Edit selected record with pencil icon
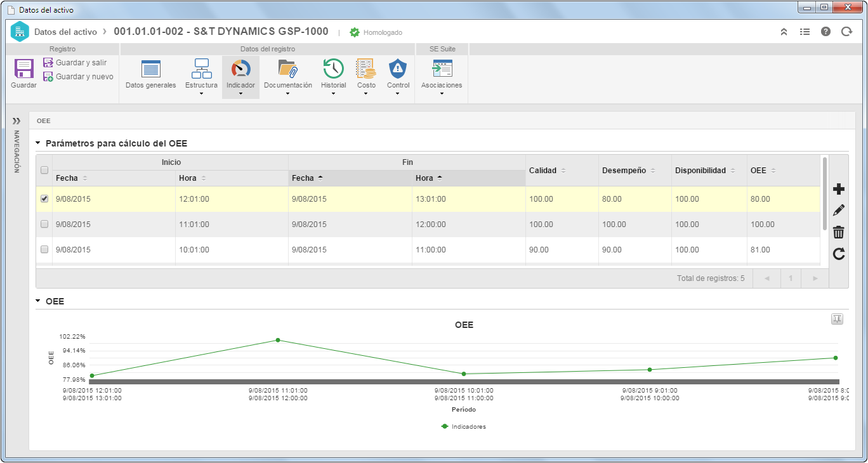Image resolution: width=868 pixels, height=463 pixels. tap(838, 210)
